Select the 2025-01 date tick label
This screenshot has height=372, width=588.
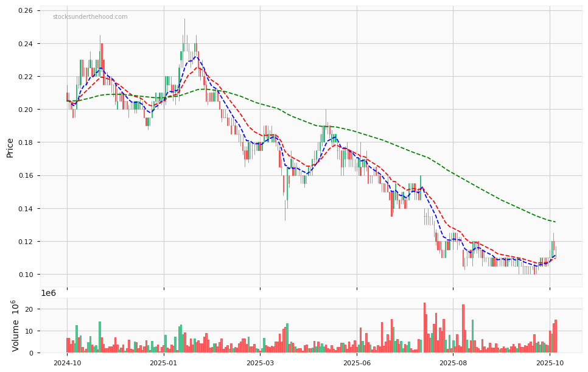[x=163, y=363]
